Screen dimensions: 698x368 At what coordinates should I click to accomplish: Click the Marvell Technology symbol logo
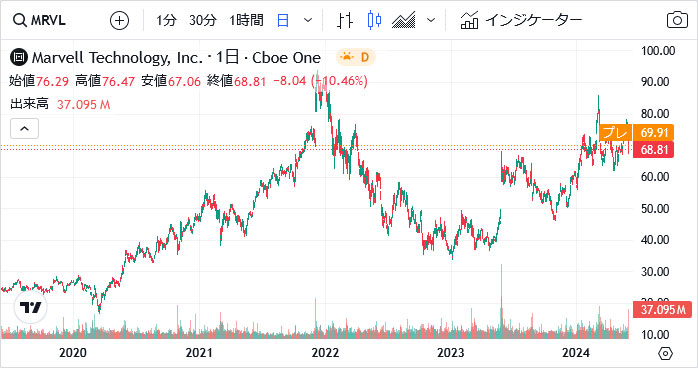point(19,57)
